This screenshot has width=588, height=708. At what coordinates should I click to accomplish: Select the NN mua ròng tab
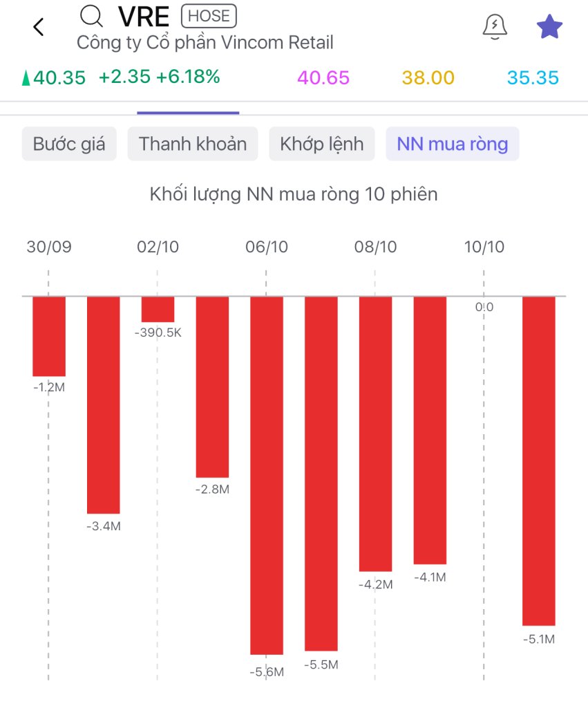(453, 144)
